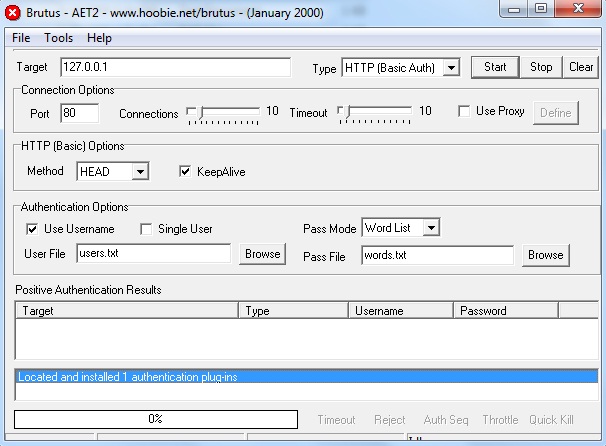The height and width of the screenshot is (446, 606).
Task: Click the Password column header
Action: click(x=506, y=311)
